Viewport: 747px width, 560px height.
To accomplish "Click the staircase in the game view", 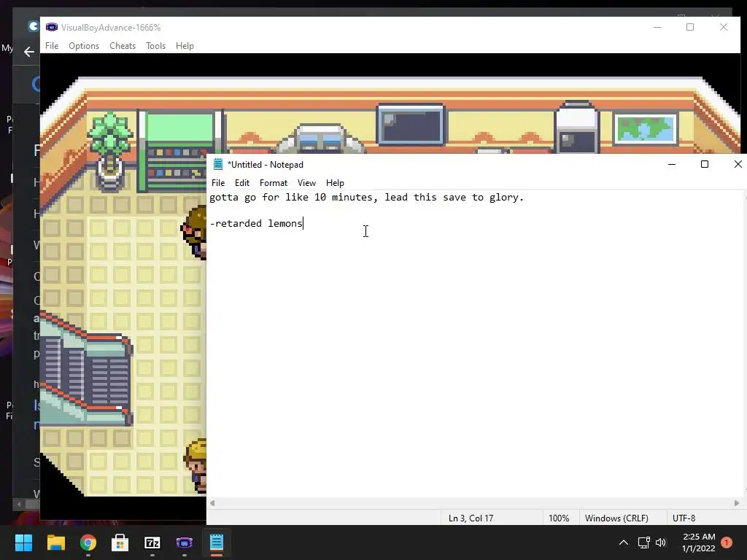I will (86, 369).
